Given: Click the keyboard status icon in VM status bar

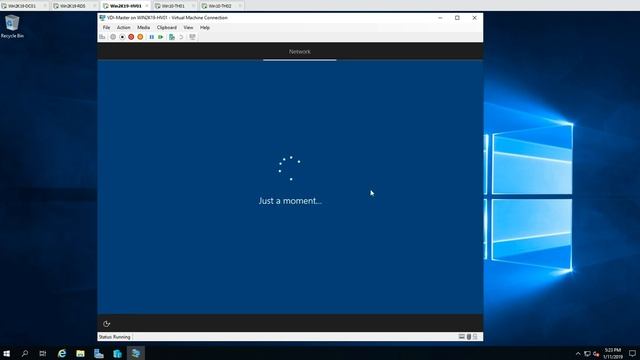Looking at the screenshot, I should pos(462,337).
